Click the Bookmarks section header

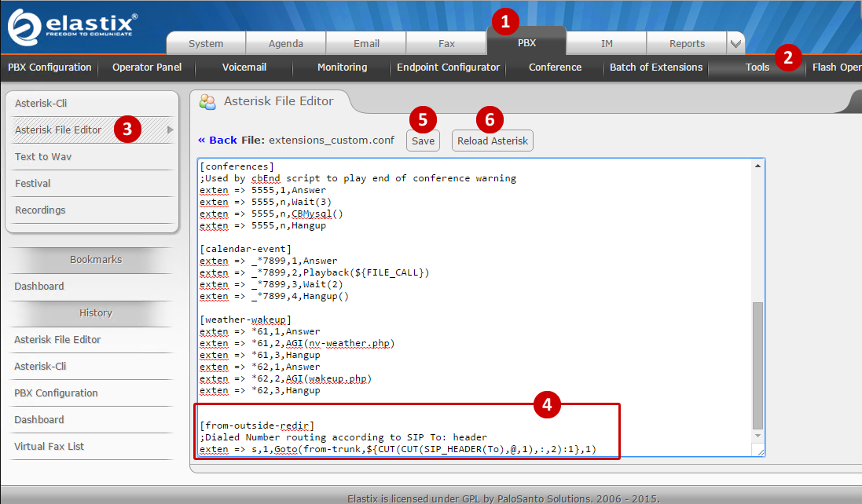point(96,260)
